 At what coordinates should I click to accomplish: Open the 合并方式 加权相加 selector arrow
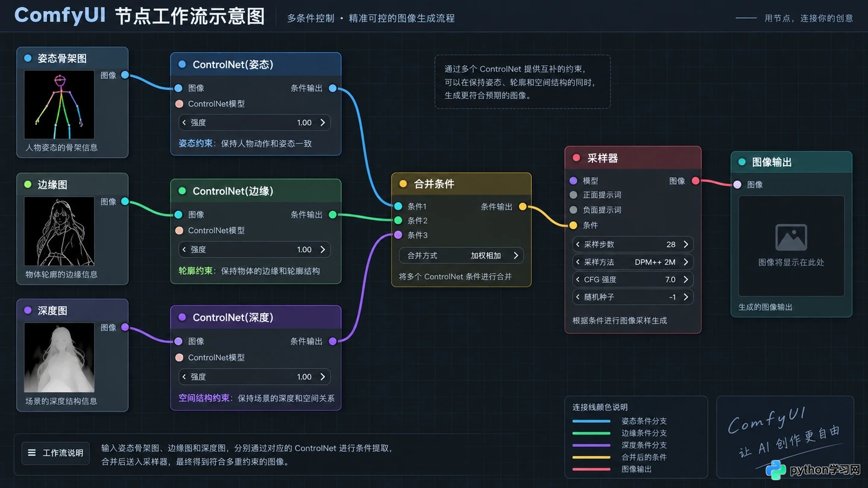tap(516, 255)
